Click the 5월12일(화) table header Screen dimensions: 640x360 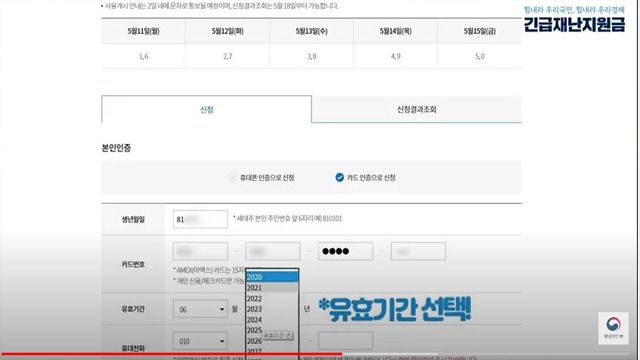227,31
